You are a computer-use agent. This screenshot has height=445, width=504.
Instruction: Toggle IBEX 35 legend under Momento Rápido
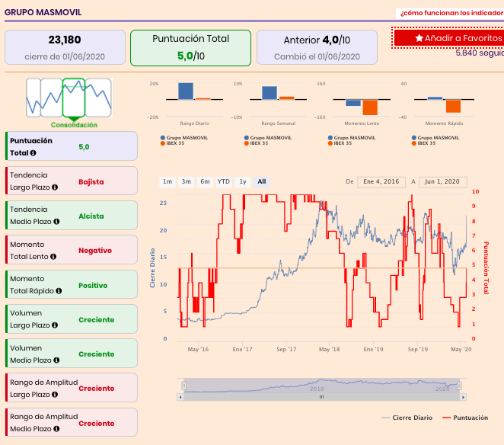[423, 143]
